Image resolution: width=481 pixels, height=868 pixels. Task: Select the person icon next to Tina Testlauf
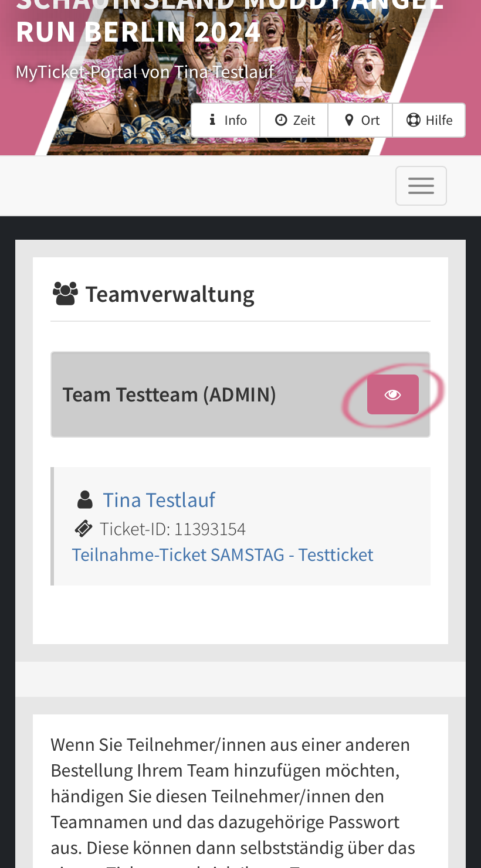coord(84,499)
